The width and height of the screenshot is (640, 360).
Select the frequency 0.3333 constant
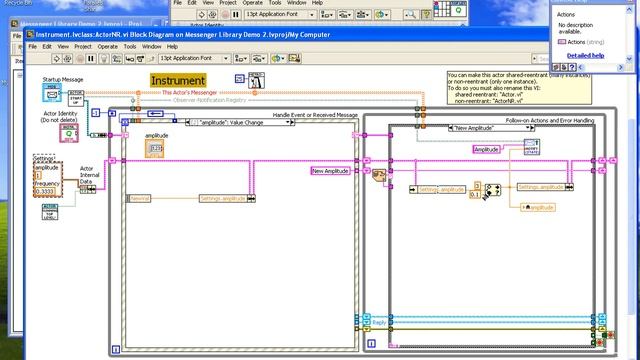click(x=45, y=191)
